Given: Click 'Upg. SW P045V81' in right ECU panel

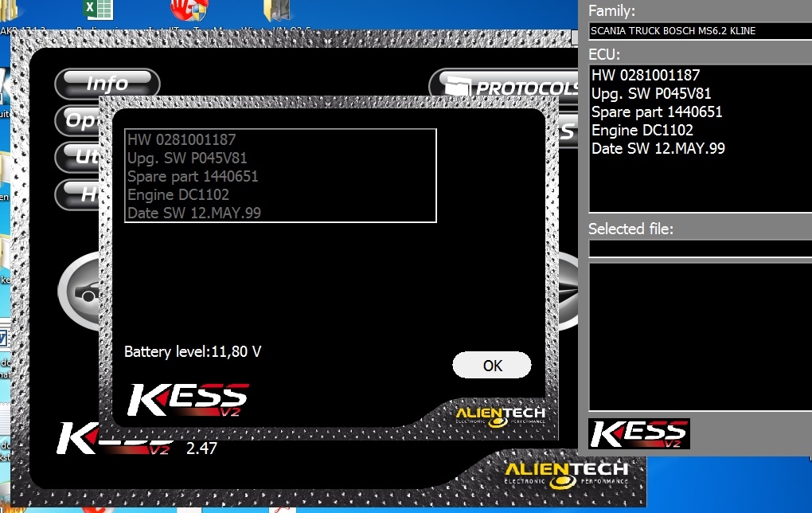Looking at the screenshot, I should [x=651, y=93].
